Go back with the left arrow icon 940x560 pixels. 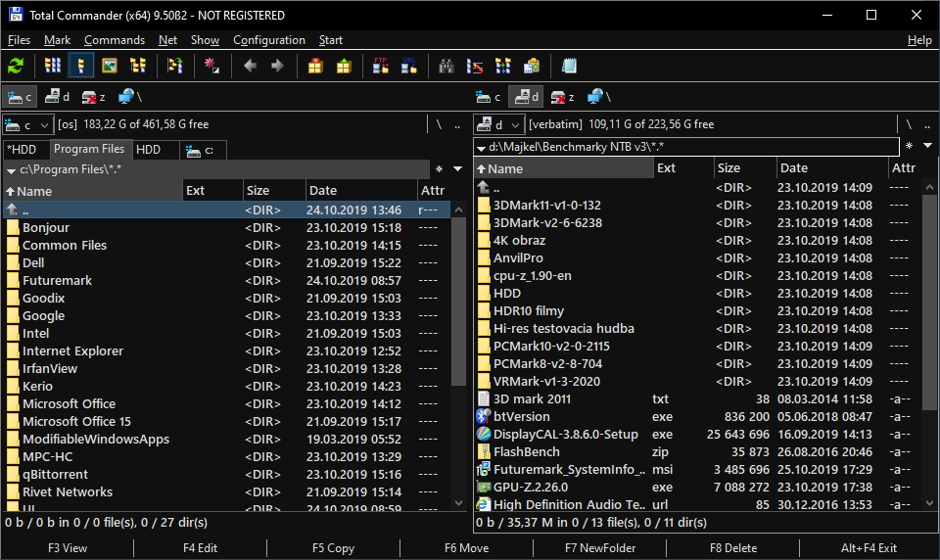tap(250, 66)
